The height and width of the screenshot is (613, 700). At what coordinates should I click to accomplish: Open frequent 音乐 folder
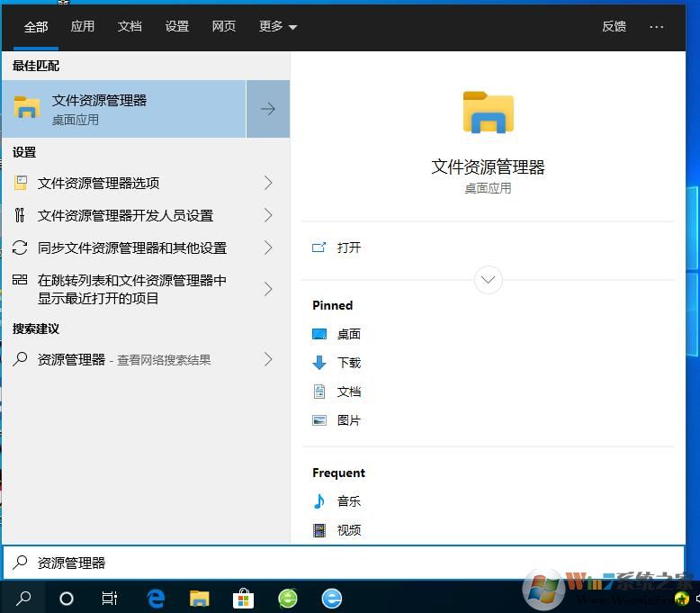pos(349,501)
